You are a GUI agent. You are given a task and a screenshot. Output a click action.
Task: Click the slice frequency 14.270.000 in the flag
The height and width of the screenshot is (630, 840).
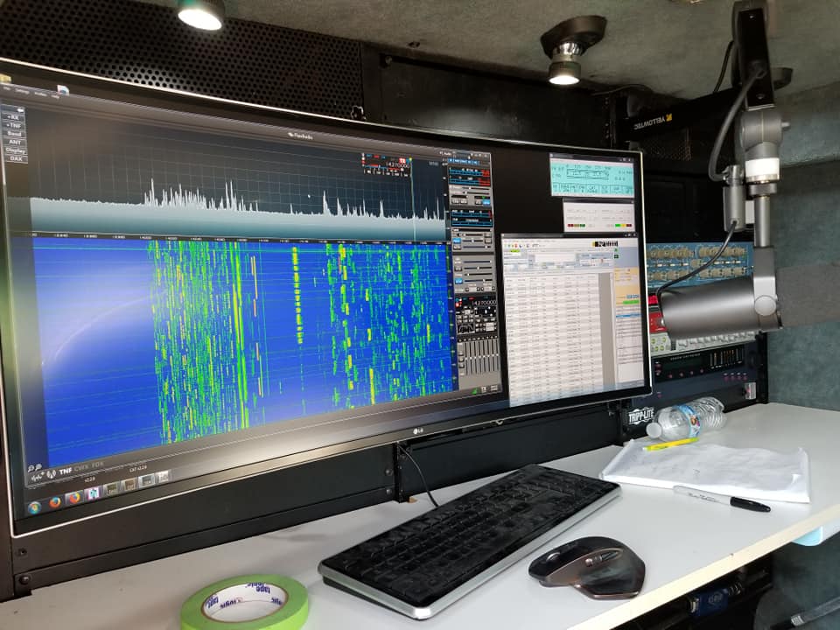pyautogui.click(x=397, y=164)
